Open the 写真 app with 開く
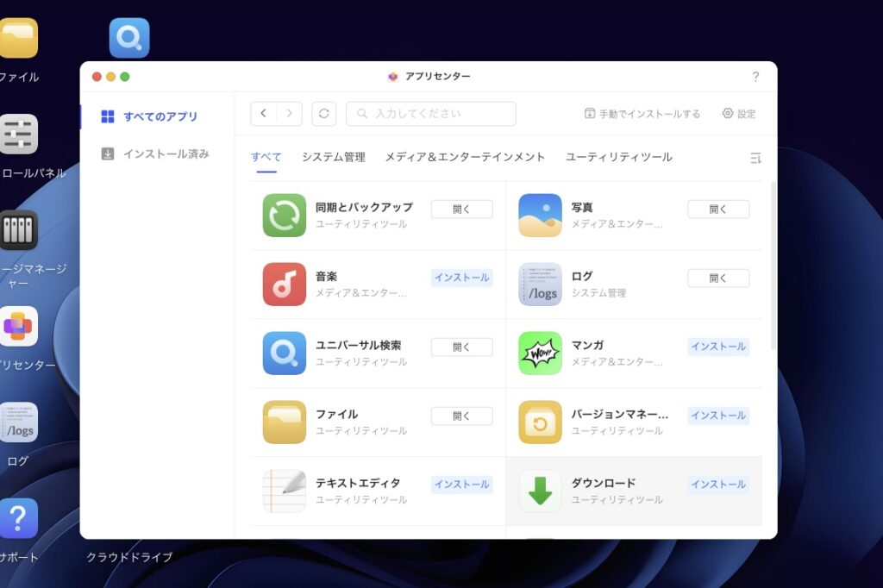 point(717,209)
